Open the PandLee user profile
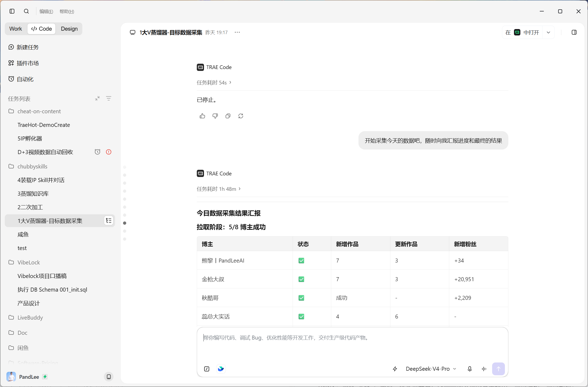The image size is (588, 387). pyautogui.click(x=27, y=377)
